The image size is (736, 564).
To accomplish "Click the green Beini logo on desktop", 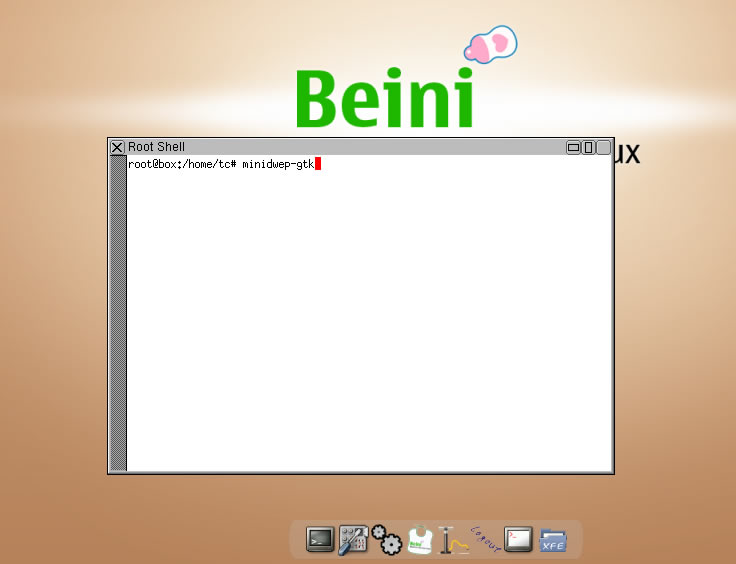I will tap(384, 98).
